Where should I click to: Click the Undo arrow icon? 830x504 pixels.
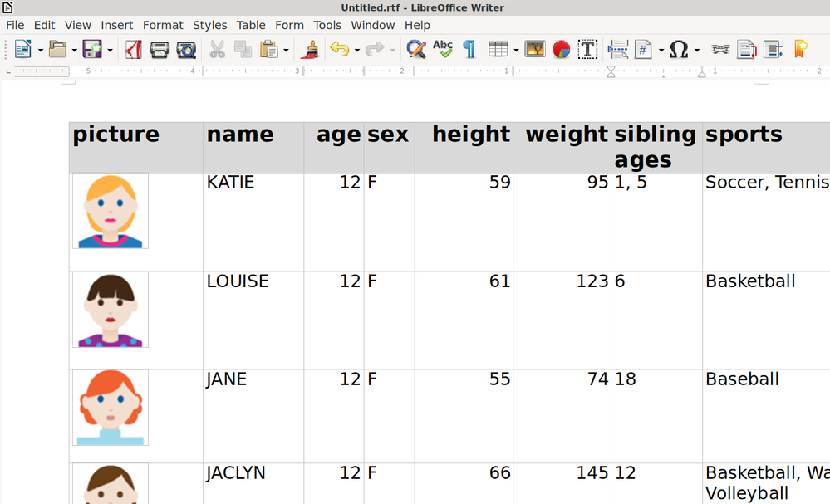coord(339,50)
